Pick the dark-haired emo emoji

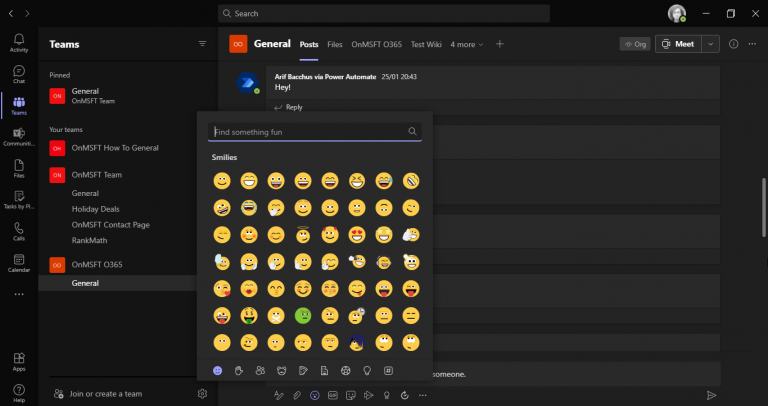[357, 342]
